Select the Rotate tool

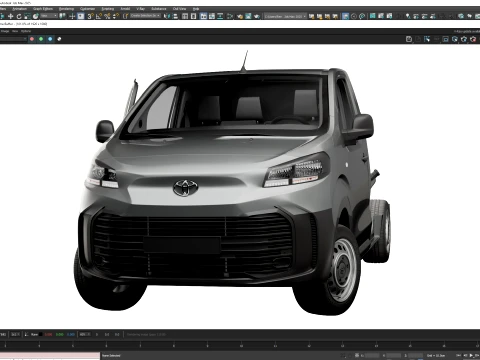pyautogui.click(x=19, y=16)
